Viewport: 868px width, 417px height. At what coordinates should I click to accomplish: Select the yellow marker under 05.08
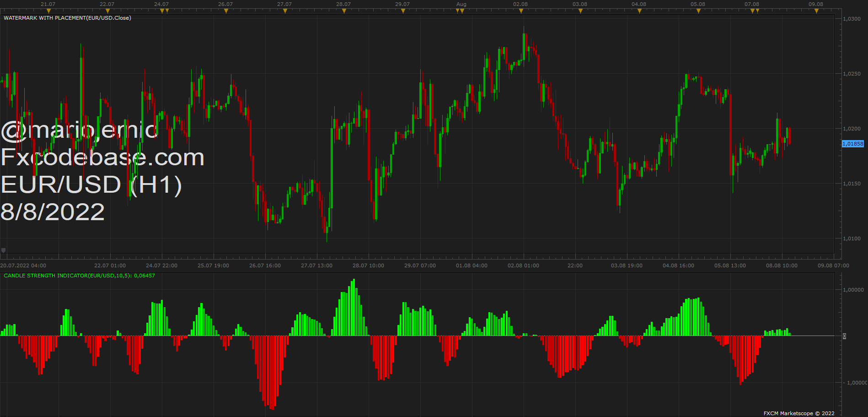pyautogui.click(x=698, y=11)
